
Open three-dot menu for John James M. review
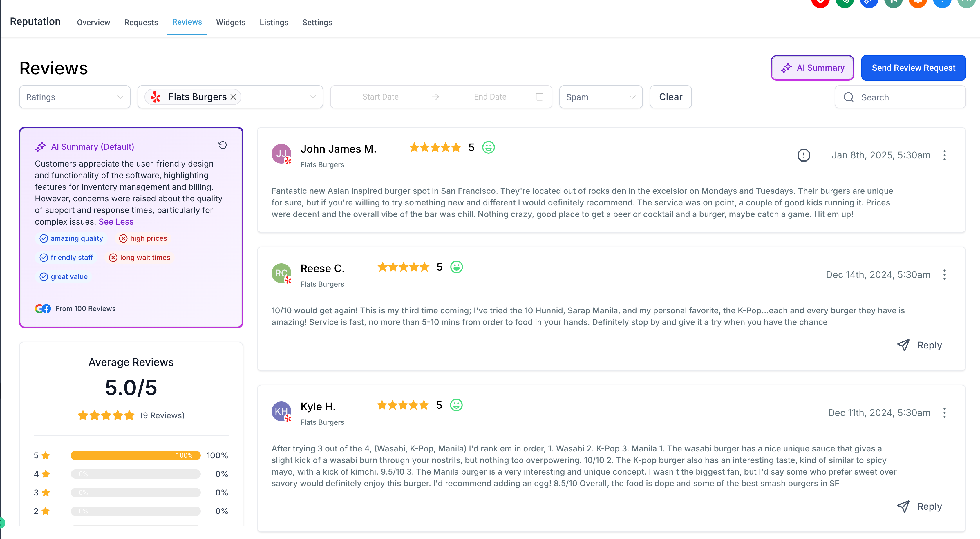[x=944, y=155]
